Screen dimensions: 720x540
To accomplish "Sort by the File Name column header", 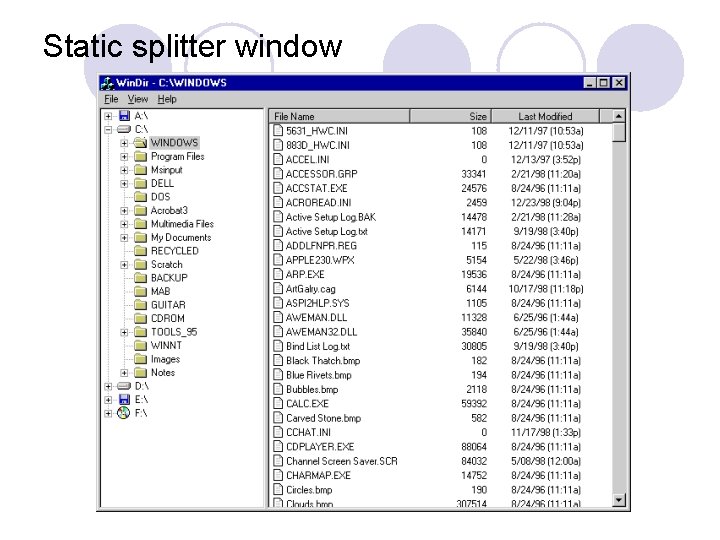I will [x=339, y=117].
